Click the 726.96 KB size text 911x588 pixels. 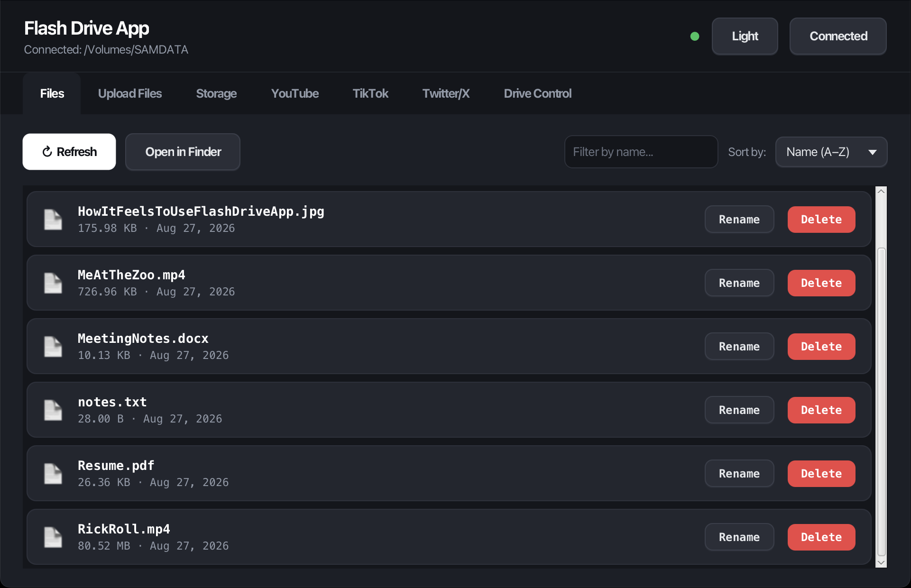point(107,292)
